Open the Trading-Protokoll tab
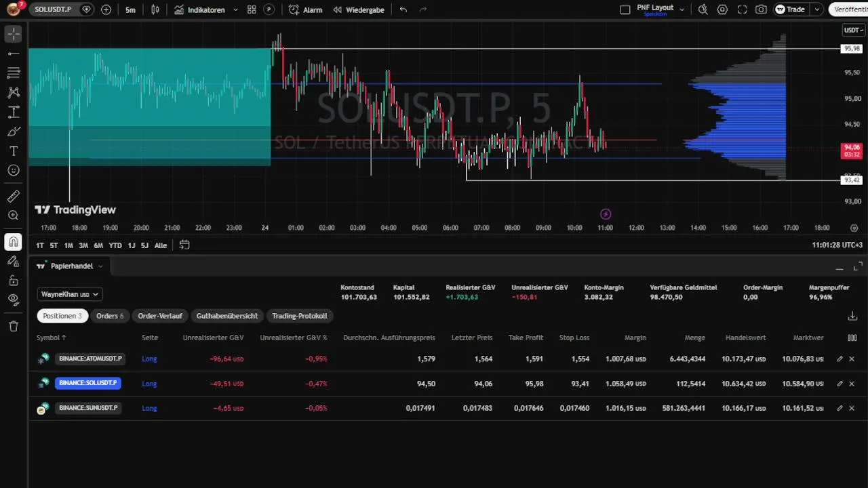Image resolution: width=868 pixels, height=488 pixels. 300,316
